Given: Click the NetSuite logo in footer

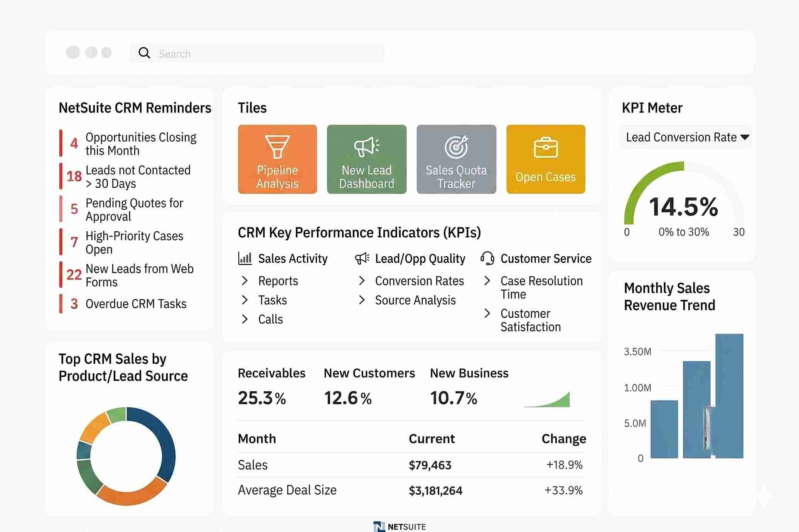Looking at the screenshot, I should pos(399,527).
